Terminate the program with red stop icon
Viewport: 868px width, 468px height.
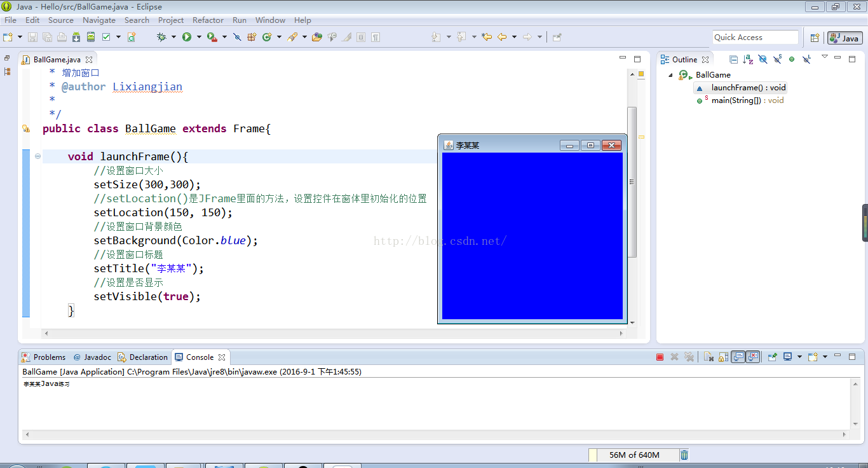click(660, 357)
